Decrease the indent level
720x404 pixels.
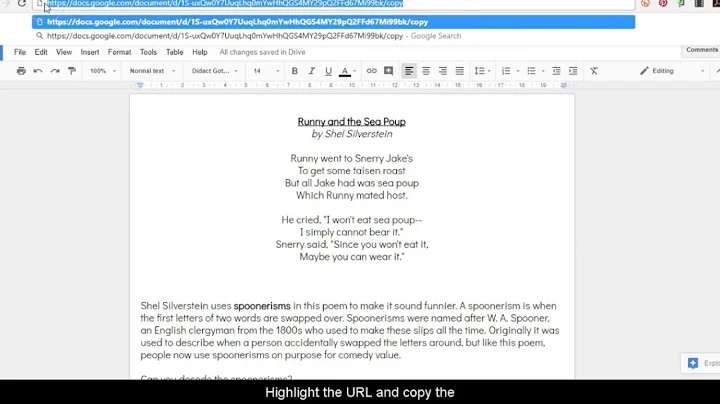coord(556,71)
